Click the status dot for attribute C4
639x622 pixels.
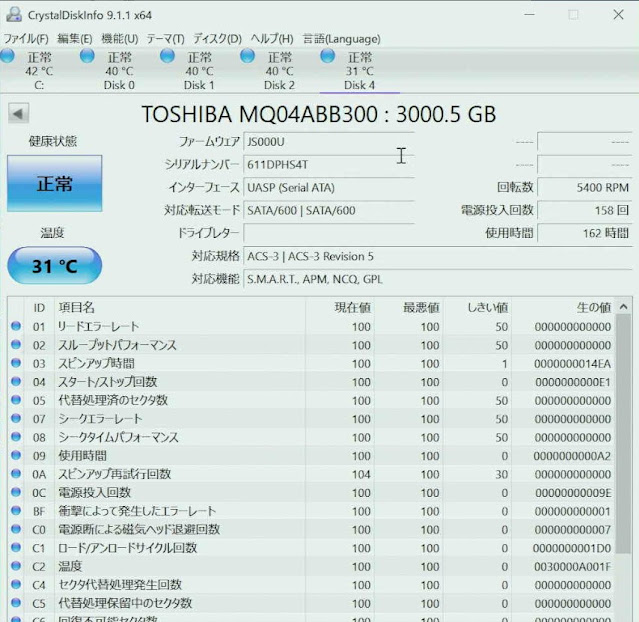16,585
